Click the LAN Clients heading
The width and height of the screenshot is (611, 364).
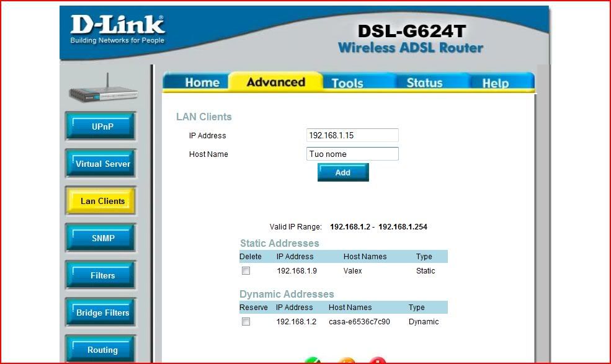pyautogui.click(x=204, y=117)
